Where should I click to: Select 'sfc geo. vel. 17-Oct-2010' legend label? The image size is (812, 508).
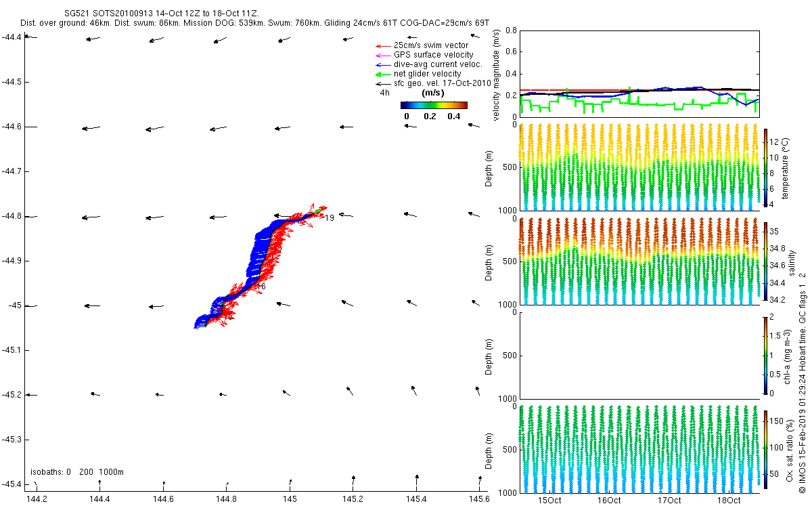[x=442, y=83]
